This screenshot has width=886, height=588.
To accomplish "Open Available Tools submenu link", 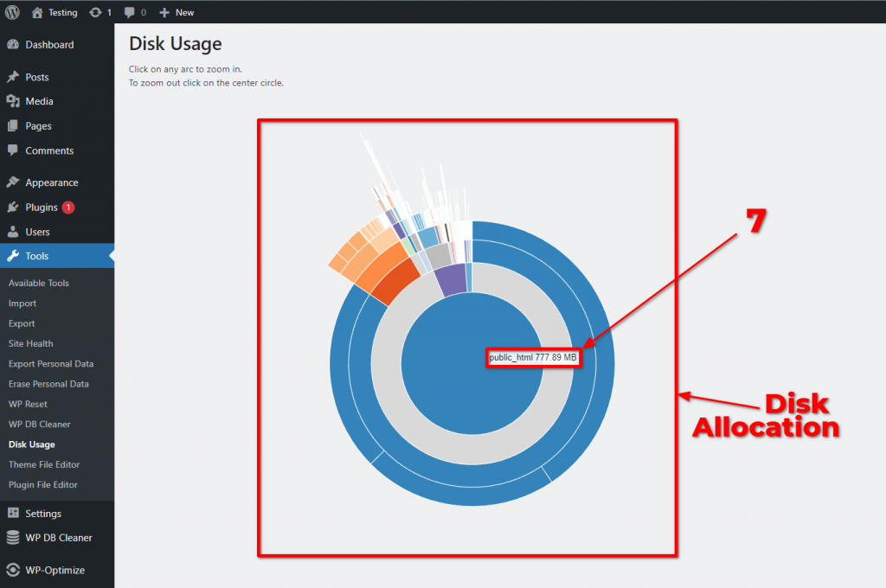I will pyautogui.click(x=38, y=283).
